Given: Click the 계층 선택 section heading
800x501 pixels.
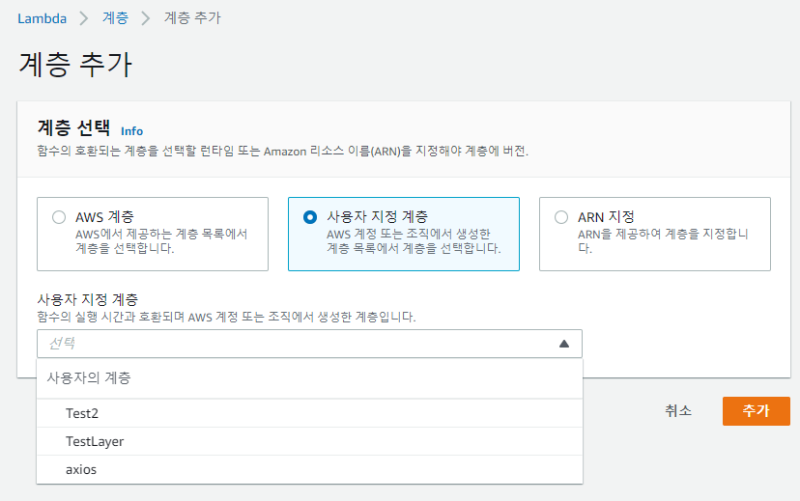Looking at the screenshot, I should [x=74, y=128].
